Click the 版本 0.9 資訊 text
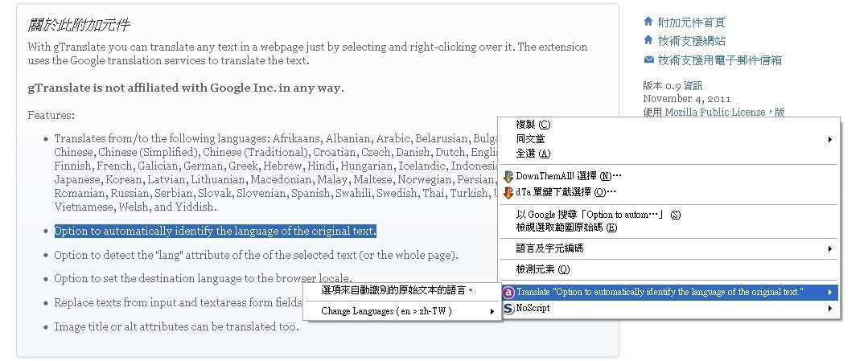The height and width of the screenshot is (361, 868). tap(673, 86)
